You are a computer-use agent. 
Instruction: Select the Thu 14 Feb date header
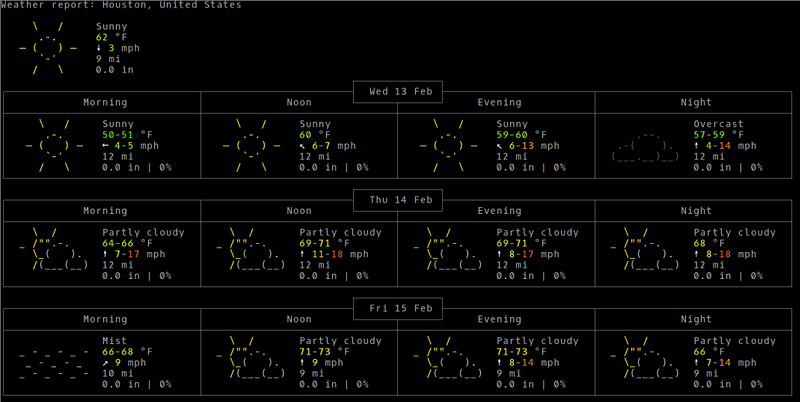(399, 200)
